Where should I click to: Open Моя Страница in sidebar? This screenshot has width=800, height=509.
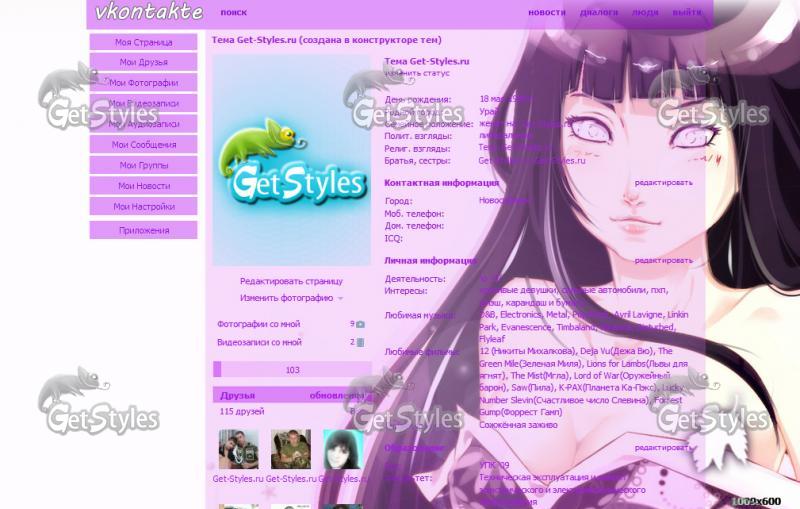coord(143,42)
